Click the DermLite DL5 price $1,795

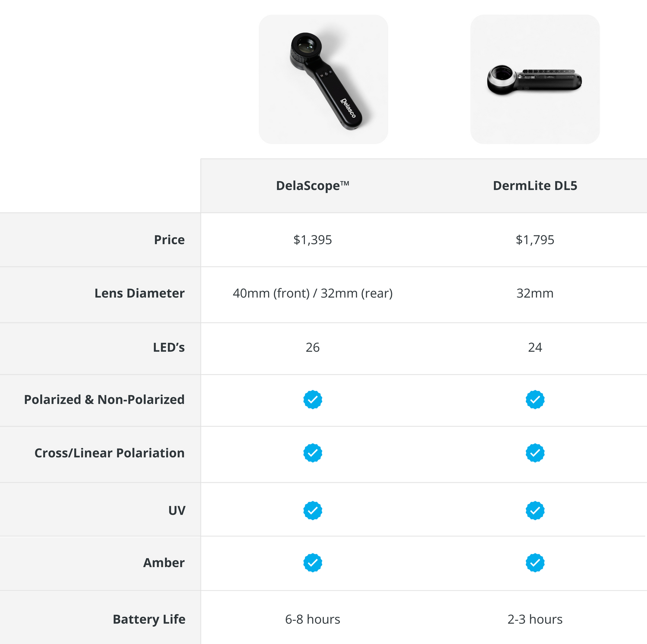(x=535, y=240)
